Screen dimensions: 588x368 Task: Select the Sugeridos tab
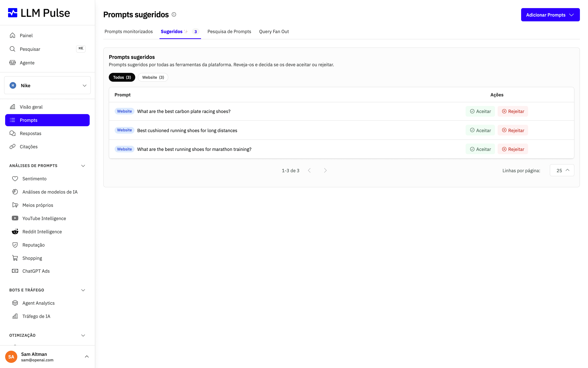(180, 32)
